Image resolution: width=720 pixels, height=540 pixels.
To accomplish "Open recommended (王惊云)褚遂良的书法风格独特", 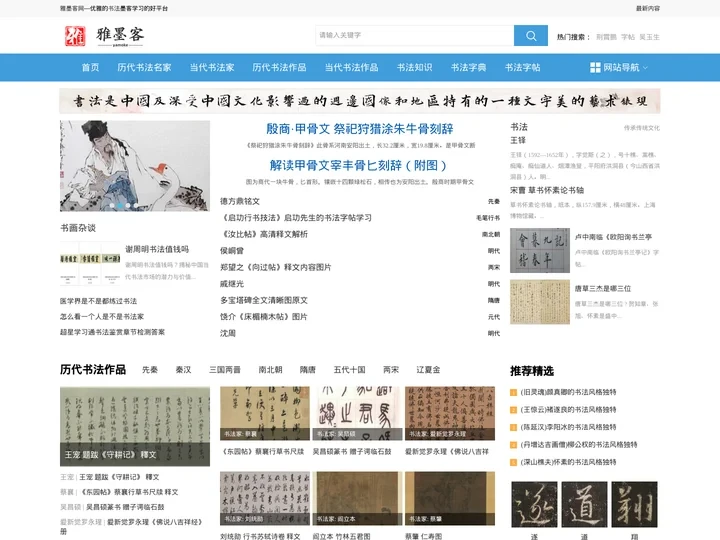I will [568, 410].
